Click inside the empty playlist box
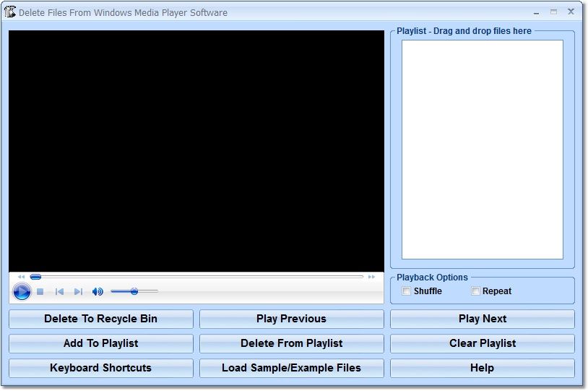The image size is (588, 391). (x=483, y=150)
